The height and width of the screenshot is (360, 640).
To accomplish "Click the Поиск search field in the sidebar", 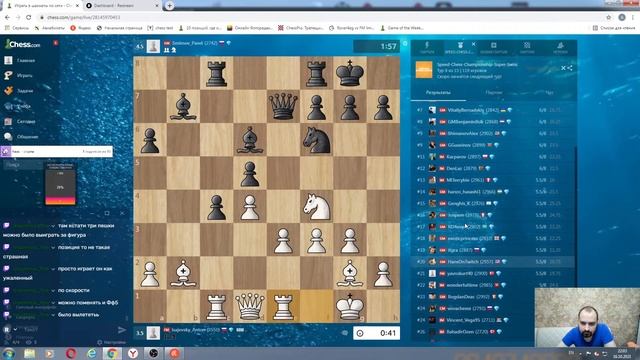I will (24, 165).
